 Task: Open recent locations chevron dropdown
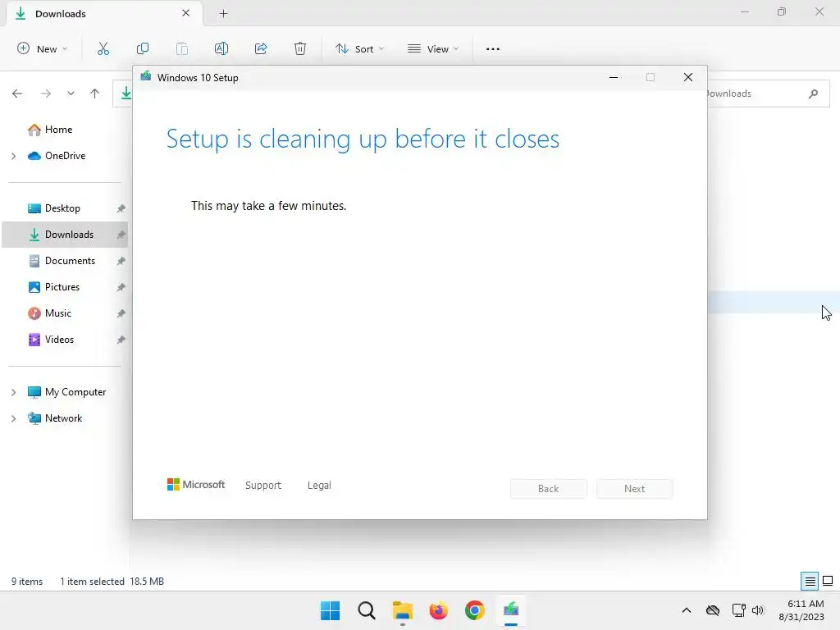(x=71, y=94)
